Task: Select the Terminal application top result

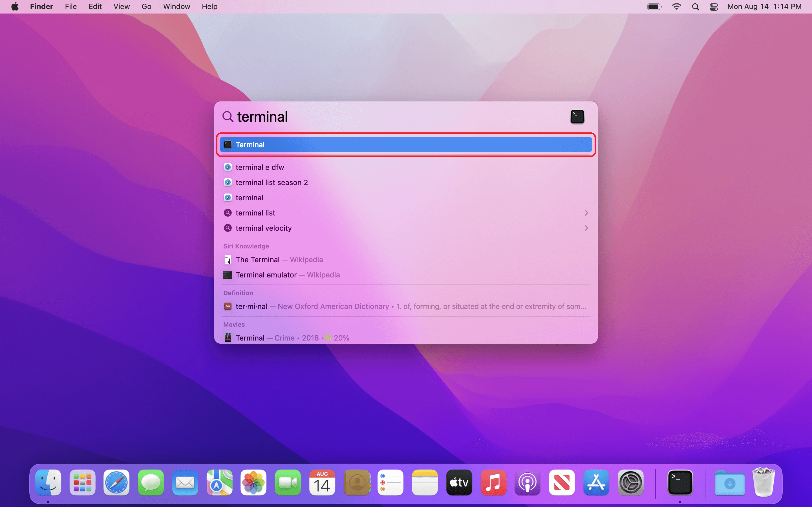Action: click(405, 144)
